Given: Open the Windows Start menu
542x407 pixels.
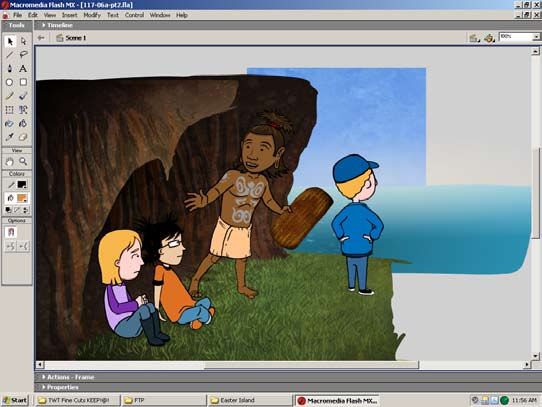Looking at the screenshot, I should point(15,400).
